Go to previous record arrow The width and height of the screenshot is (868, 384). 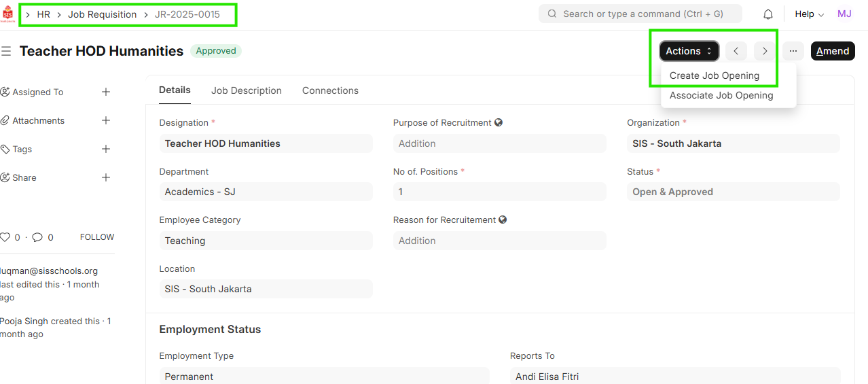736,51
